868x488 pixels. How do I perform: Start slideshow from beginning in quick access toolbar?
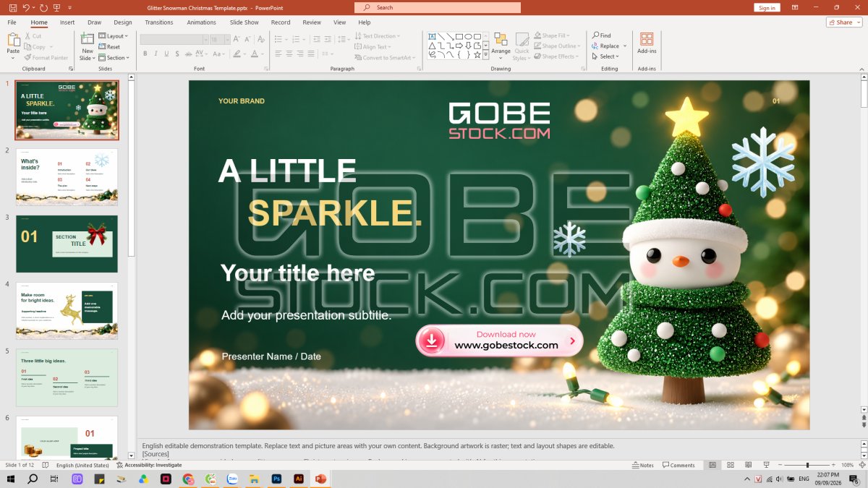point(58,7)
